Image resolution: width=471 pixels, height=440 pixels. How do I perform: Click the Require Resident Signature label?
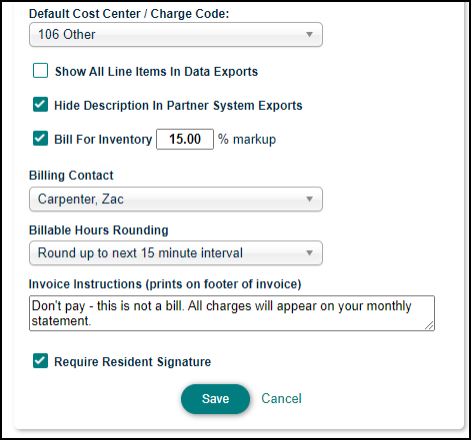(133, 362)
